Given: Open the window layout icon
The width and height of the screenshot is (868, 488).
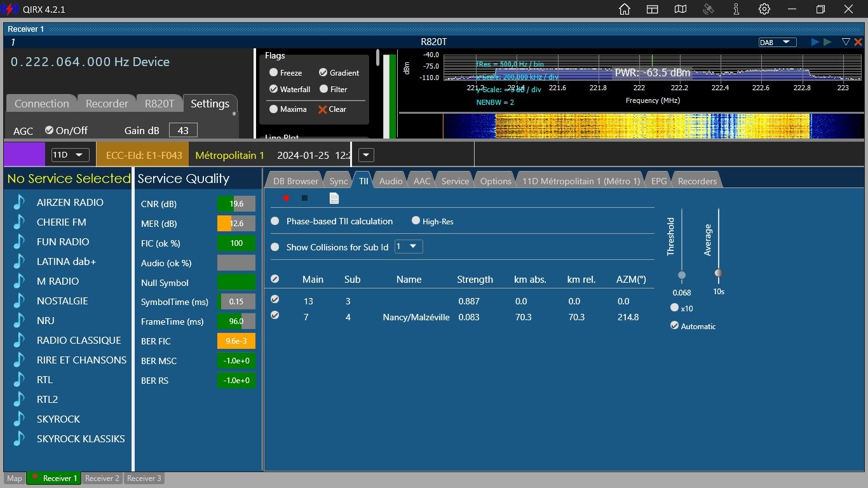Looking at the screenshot, I should point(653,10).
